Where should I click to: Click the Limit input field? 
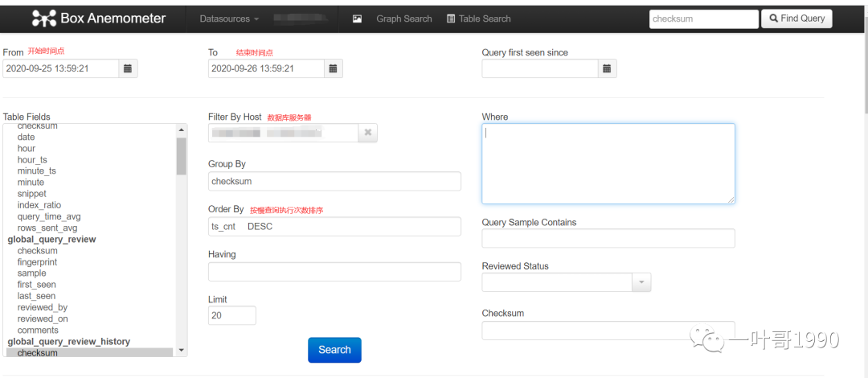(232, 315)
